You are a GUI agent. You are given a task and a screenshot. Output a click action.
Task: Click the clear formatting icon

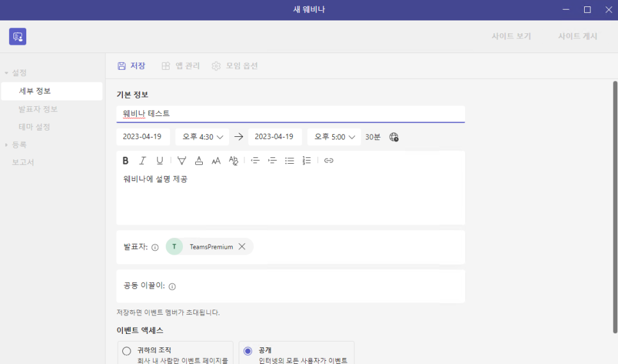[x=234, y=161]
